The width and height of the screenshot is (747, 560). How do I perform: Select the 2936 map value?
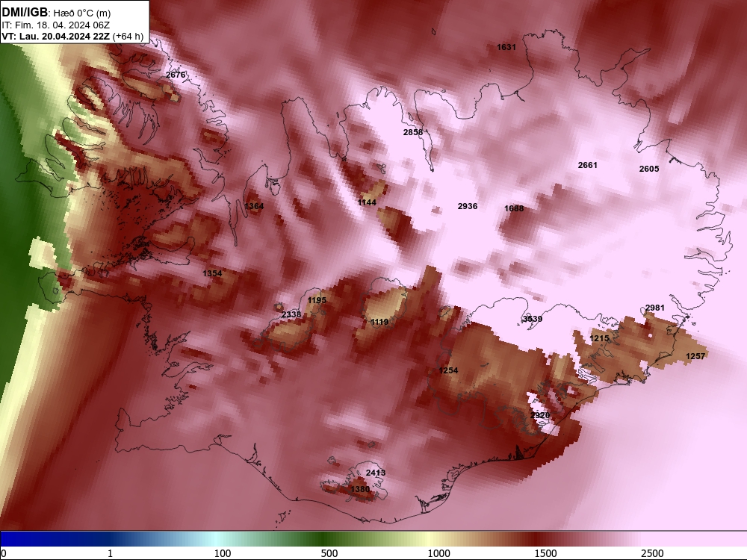tap(468, 206)
